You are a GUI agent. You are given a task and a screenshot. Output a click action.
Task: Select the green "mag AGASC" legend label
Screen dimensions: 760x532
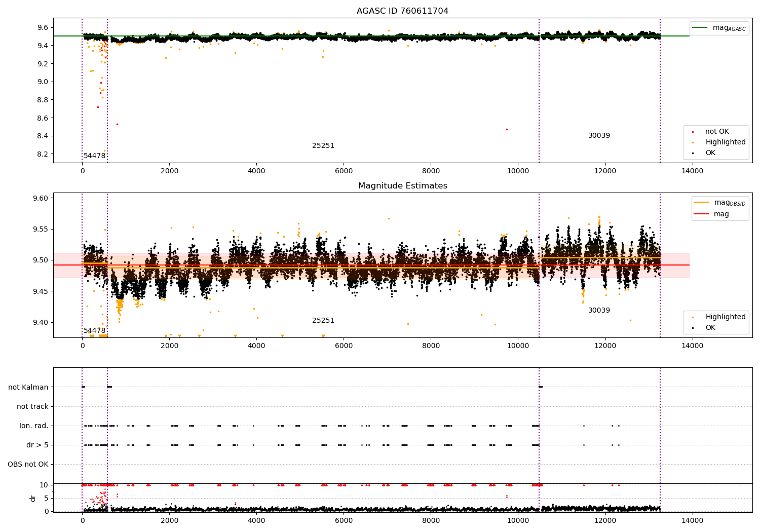click(729, 28)
